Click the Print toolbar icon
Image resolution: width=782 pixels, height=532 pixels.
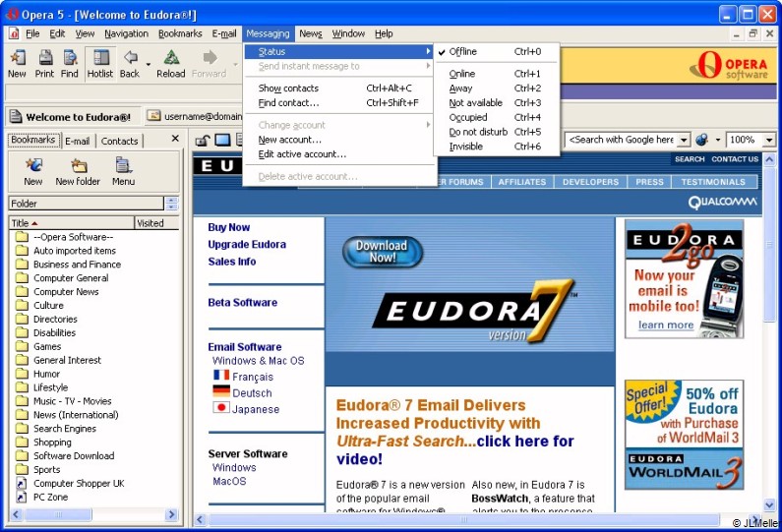44,63
